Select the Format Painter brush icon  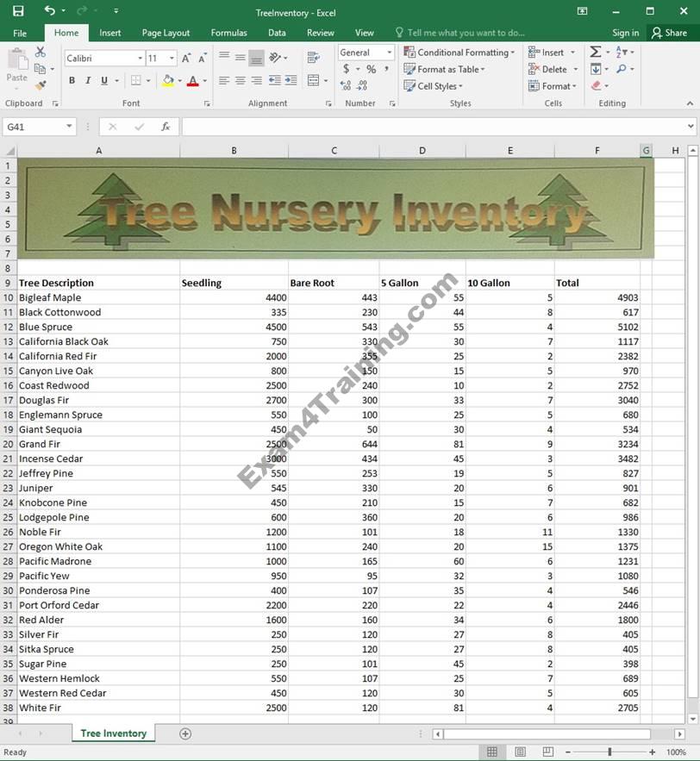point(41,85)
